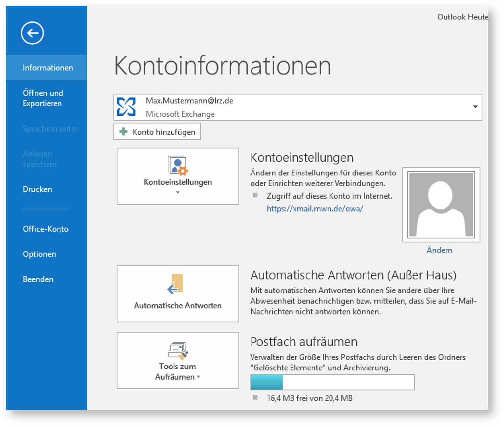Click Ändern below the profile picture
The image size is (504, 426).
tap(439, 250)
